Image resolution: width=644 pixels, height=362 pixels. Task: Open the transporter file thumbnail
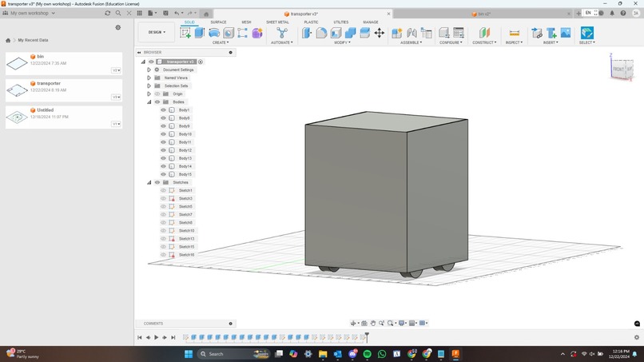click(x=17, y=90)
